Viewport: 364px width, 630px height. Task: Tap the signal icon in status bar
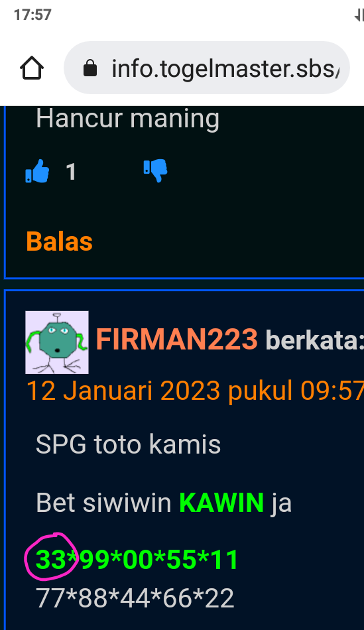pos(359,15)
